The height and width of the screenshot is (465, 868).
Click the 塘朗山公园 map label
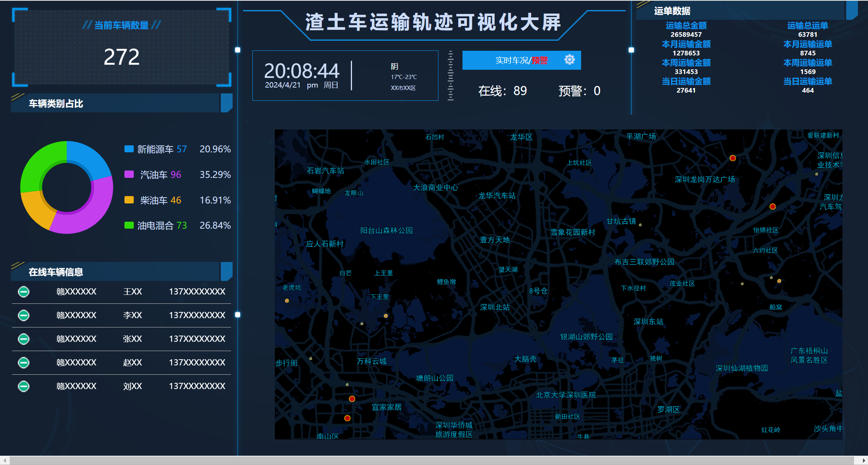point(435,378)
